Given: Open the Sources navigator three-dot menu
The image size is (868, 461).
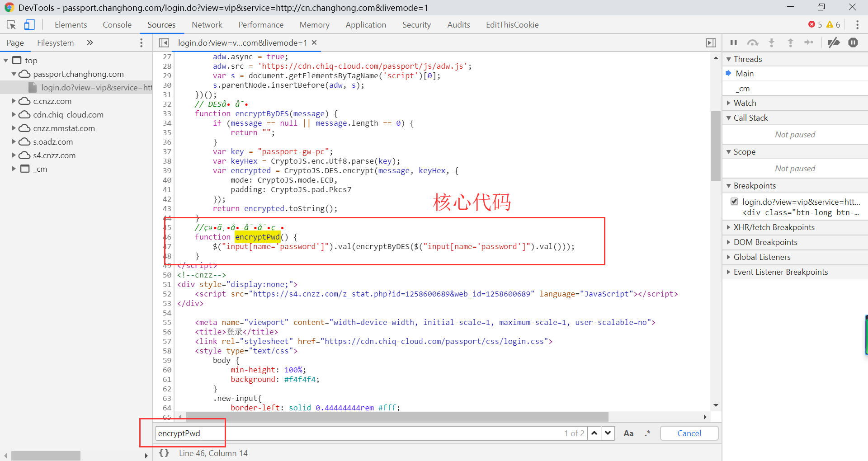Looking at the screenshot, I should 142,43.
